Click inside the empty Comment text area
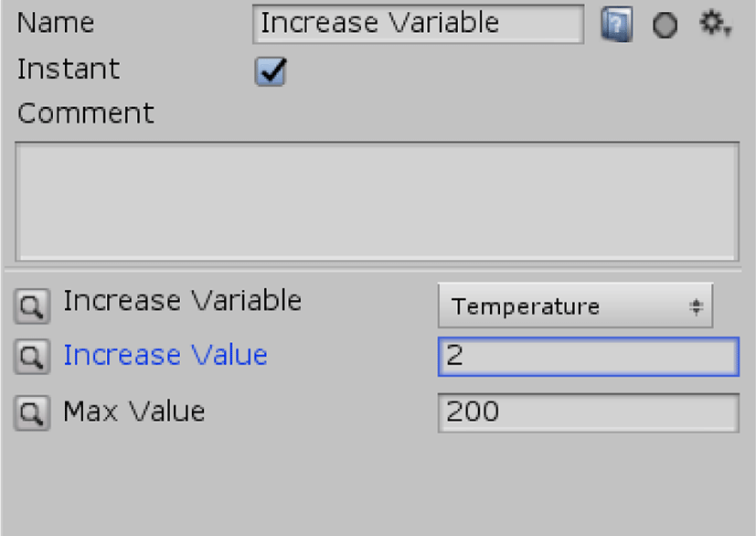756x536 pixels. pos(377,201)
